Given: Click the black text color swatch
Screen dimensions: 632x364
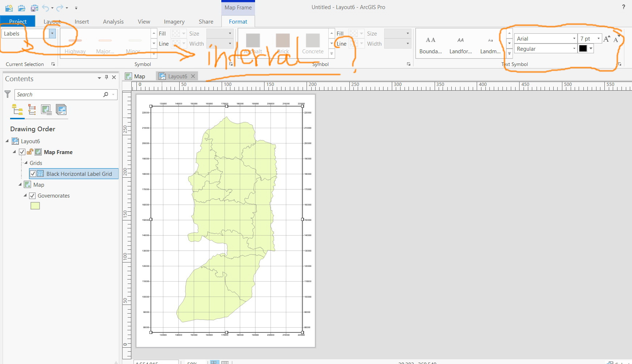Looking at the screenshot, I should coord(583,49).
